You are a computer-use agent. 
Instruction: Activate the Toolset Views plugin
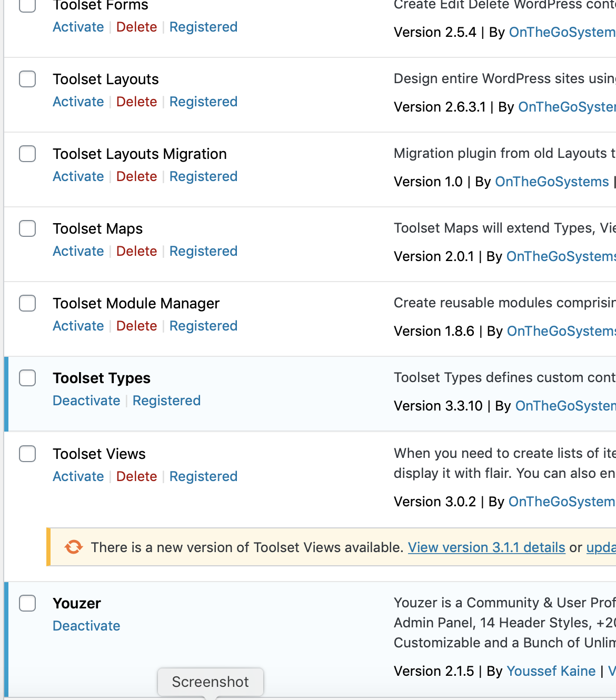[78, 476]
